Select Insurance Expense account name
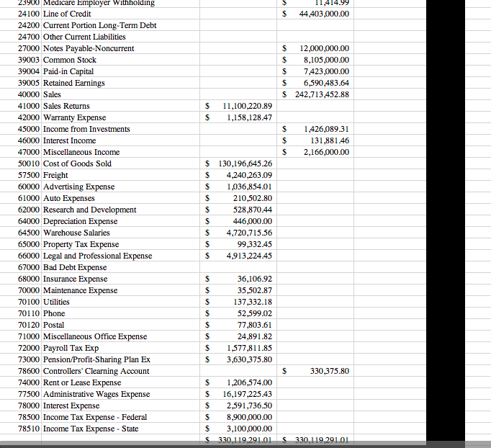491x448 pixels. point(75,279)
